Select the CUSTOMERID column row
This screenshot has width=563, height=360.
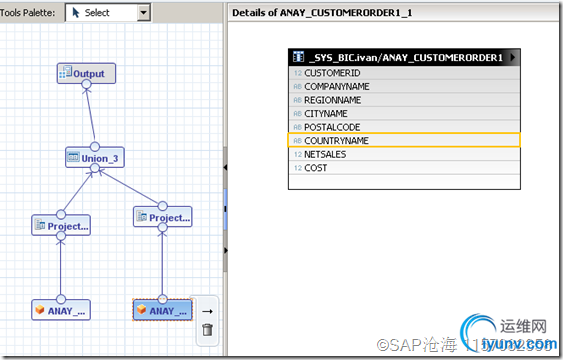pos(404,73)
